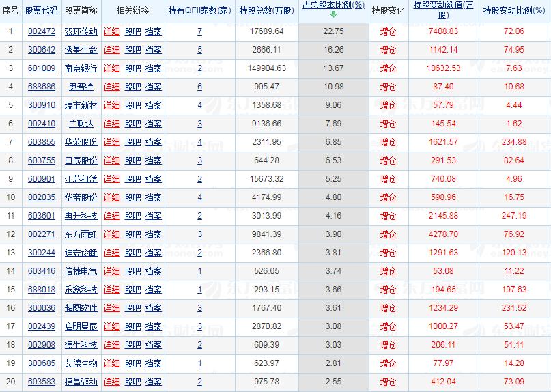
Task: Open stock code 002472 link
Action: click(x=42, y=31)
